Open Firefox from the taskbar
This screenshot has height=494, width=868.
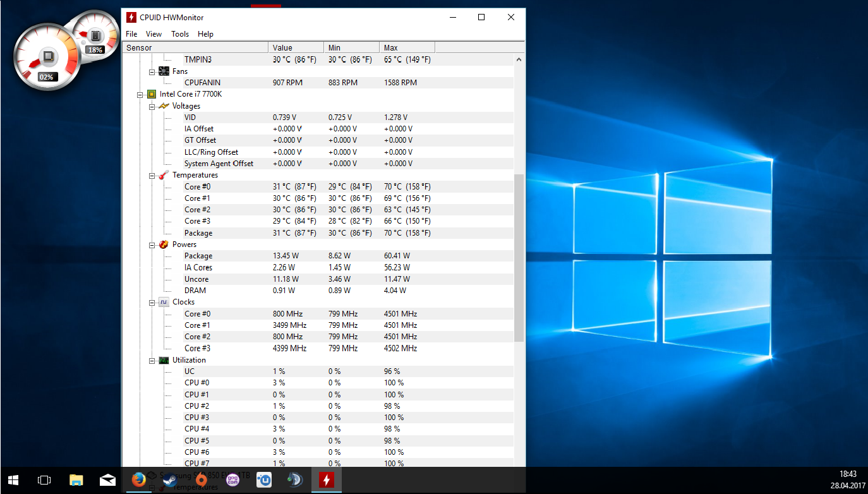(x=139, y=480)
